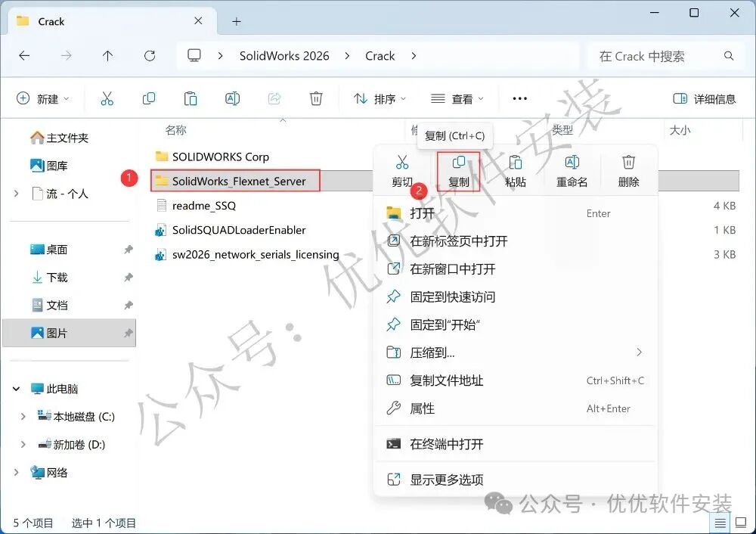Choose 粘贴 in the context menu
756x534 pixels.
coord(516,171)
